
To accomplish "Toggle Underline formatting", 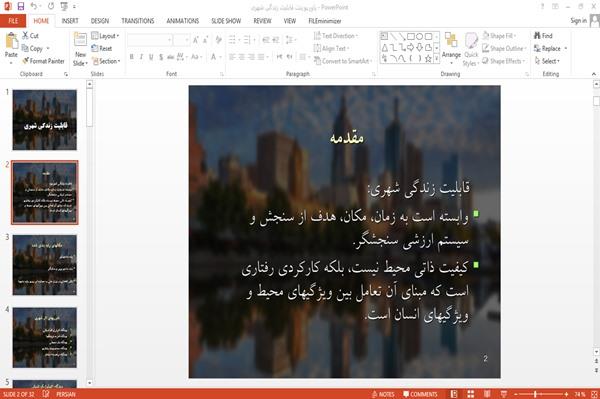I will (151, 57).
